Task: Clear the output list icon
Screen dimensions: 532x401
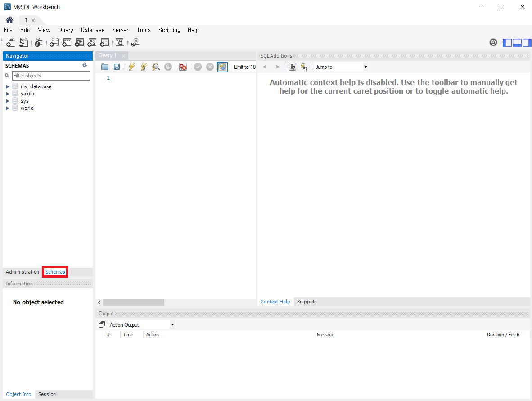Action: [102, 324]
